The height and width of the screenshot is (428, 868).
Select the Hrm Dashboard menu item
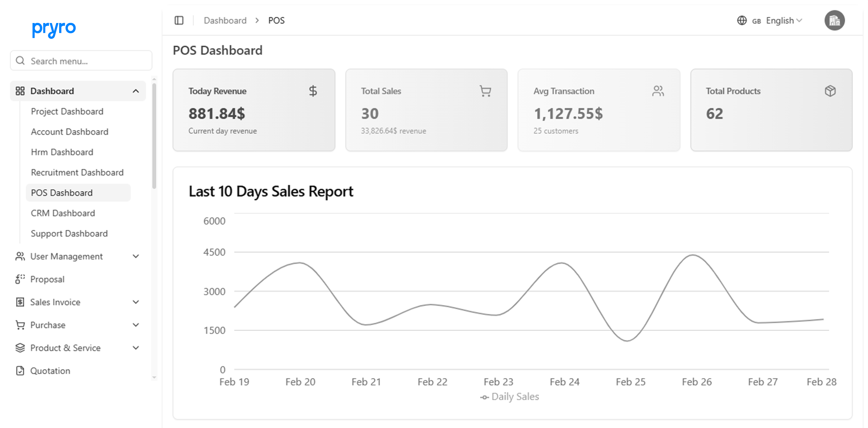[62, 152]
